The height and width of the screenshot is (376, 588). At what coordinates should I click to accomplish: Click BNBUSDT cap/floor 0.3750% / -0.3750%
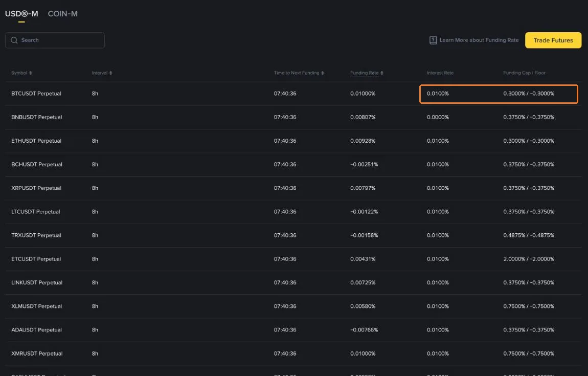pyautogui.click(x=529, y=117)
